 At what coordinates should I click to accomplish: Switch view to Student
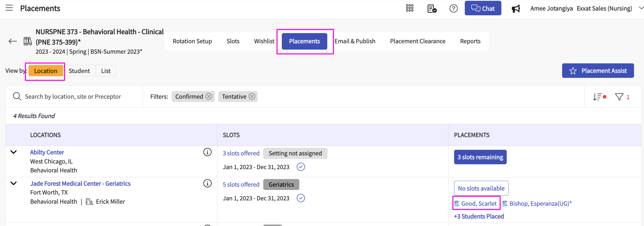click(x=79, y=71)
